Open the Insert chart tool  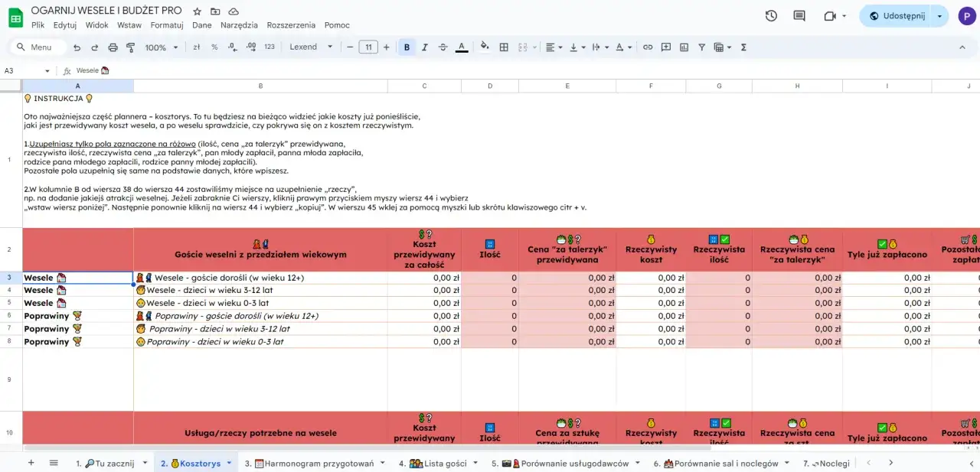(682, 47)
